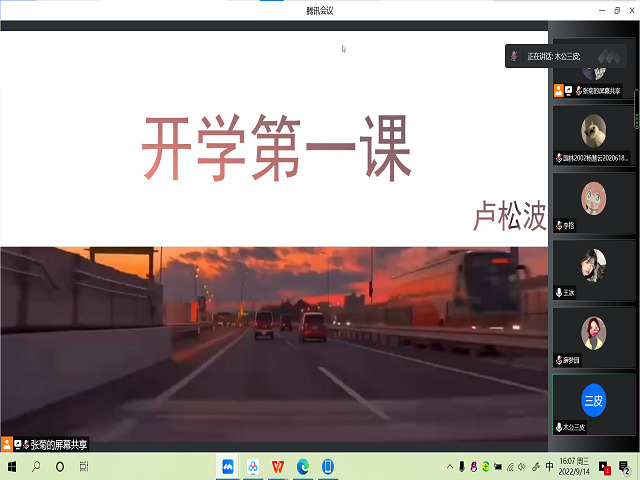Image resolution: width=640 pixels, height=480 pixels.
Task: Open the taskbar search magnifier
Action: click(36, 466)
